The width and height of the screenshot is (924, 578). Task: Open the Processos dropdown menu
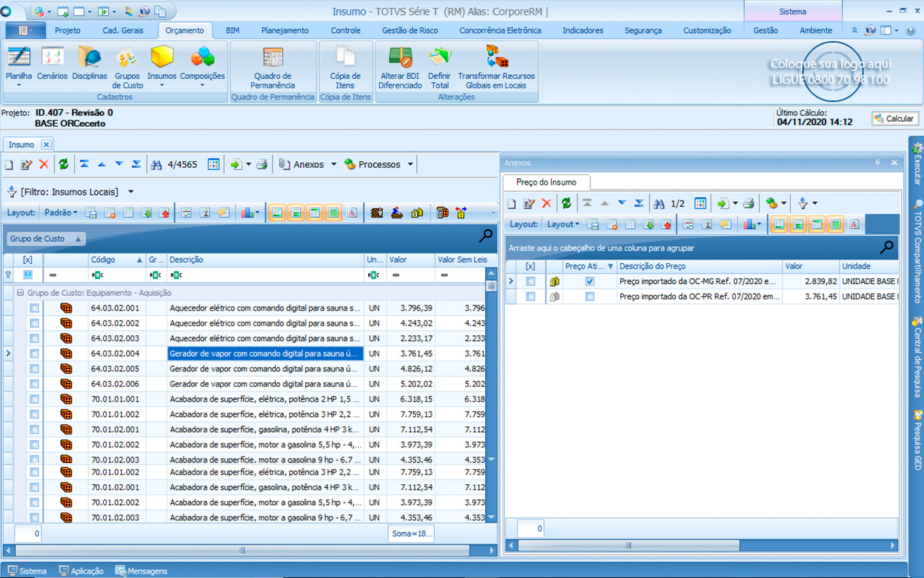(x=410, y=165)
